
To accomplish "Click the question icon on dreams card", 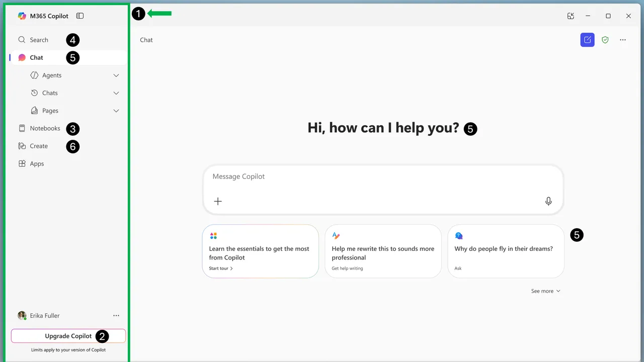I will [x=459, y=236].
